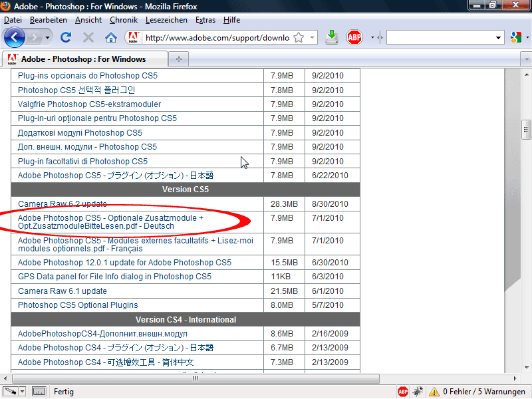Click the status bar tool icon at far left
532x399 pixels.
pos(10,392)
